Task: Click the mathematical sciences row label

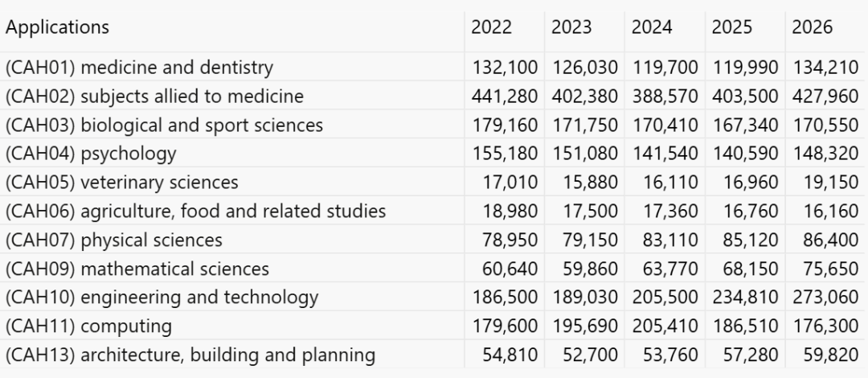Action: click(137, 269)
